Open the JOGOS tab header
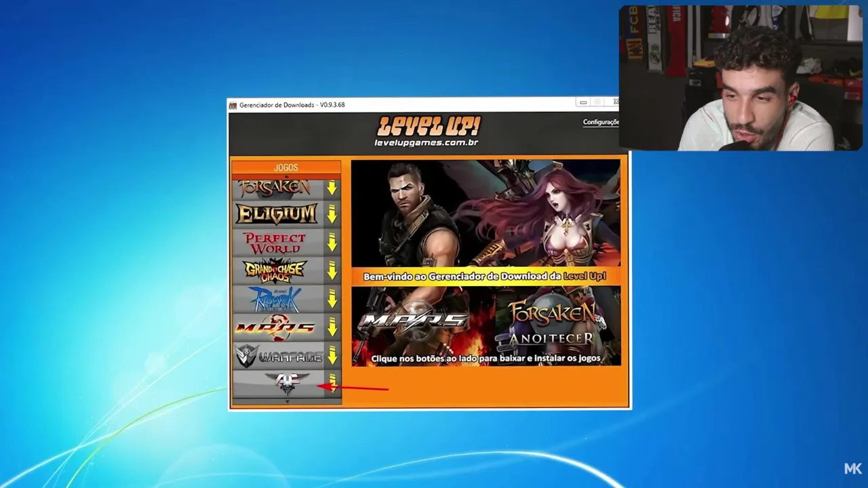This screenshot has width=868, height=488. [286, 167]
